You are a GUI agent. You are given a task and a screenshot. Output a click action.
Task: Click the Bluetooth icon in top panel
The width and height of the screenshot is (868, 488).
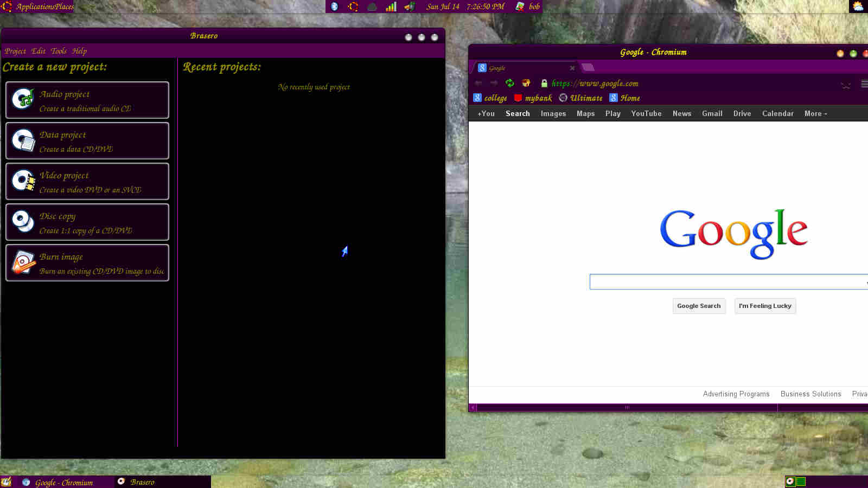point(335,7)
